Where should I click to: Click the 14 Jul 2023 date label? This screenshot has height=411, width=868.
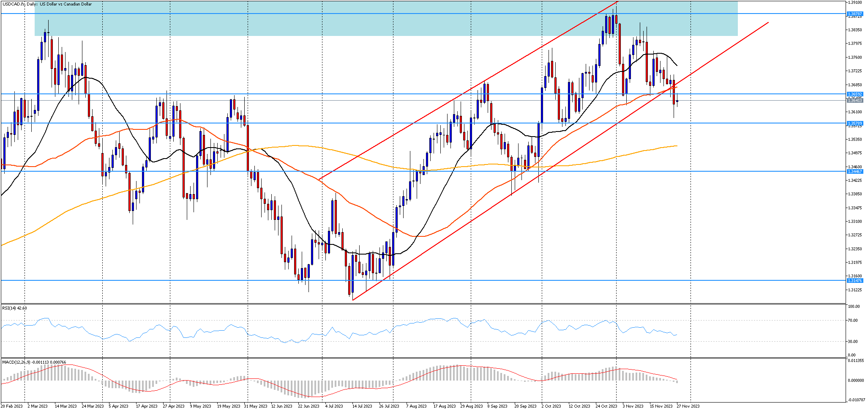362,406
